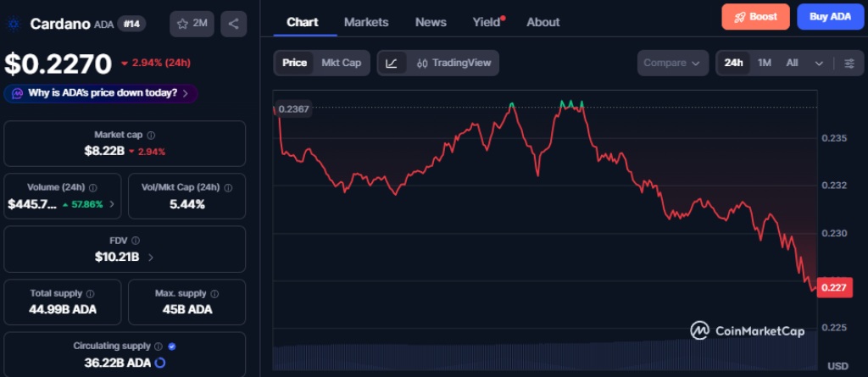The width and height of the screenshot is (868, 377).
Task: Click the 44.99B ADA total supply
Action: pyautogui.click(x=63, y=309)
